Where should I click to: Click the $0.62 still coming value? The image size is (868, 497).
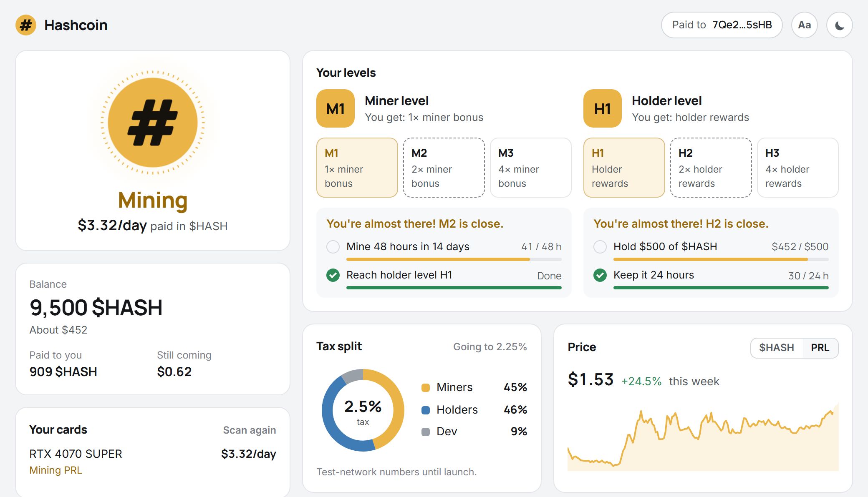[x=174, y=371]
